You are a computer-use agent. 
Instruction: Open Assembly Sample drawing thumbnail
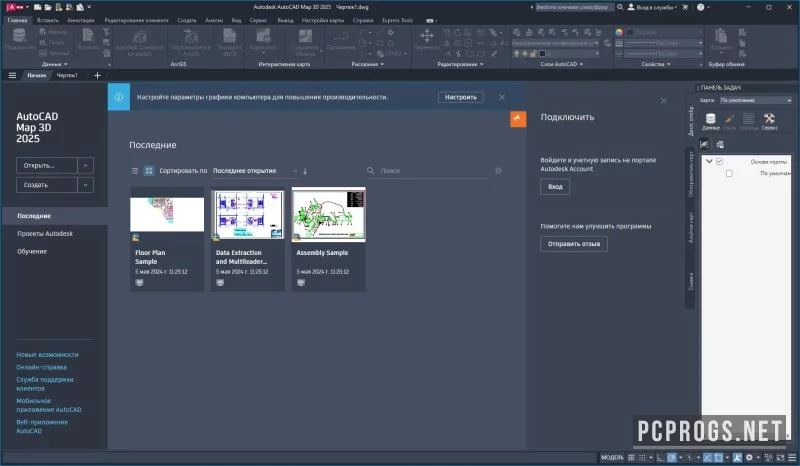329,214
